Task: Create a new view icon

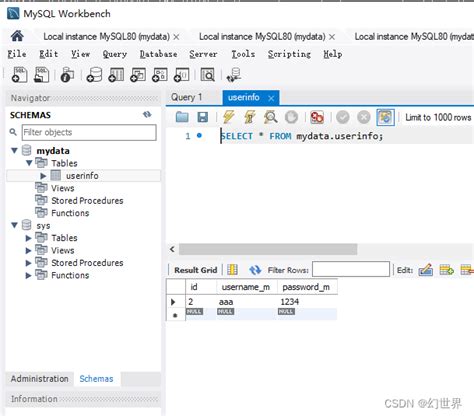Action: click(138, 74)
